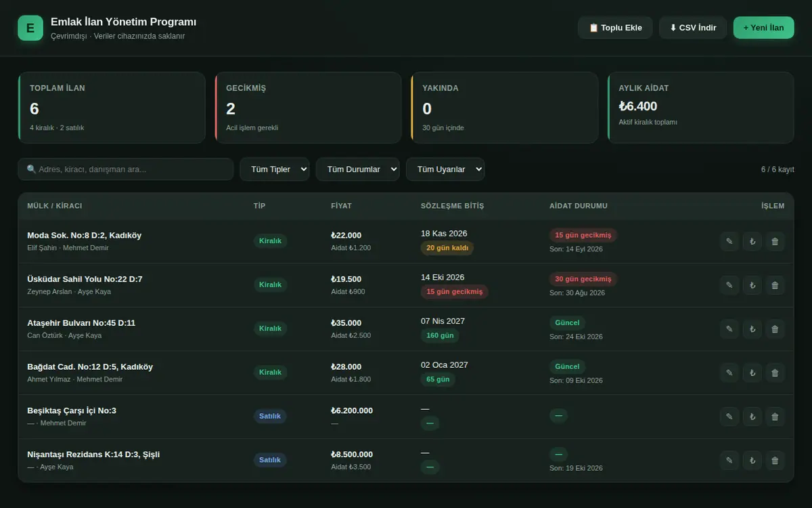Edit the Bağdat Cad. No:12 listing
Viewport: 812px width, 508px height.
(x=729, y=373)
